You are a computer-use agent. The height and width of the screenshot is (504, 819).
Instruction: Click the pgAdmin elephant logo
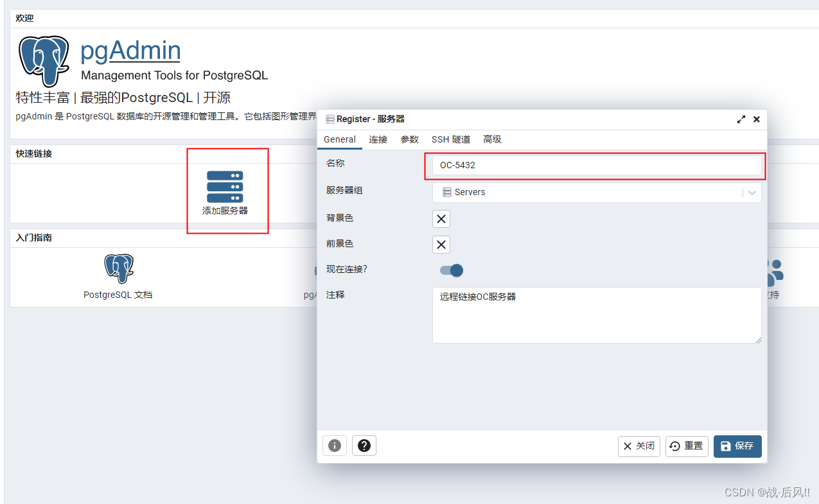tap(44, 62)
